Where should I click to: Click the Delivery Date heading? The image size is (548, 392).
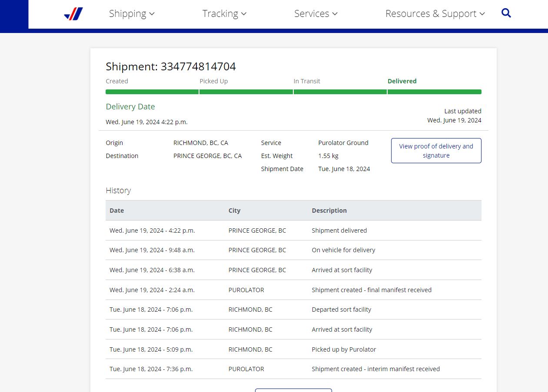coord(130,107)
